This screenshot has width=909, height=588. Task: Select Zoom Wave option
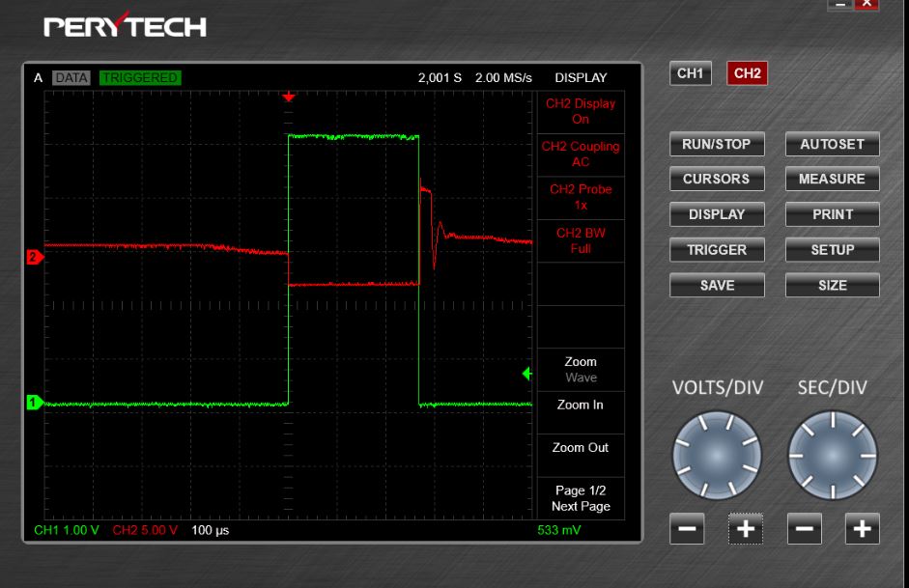(x=581, y=370)
